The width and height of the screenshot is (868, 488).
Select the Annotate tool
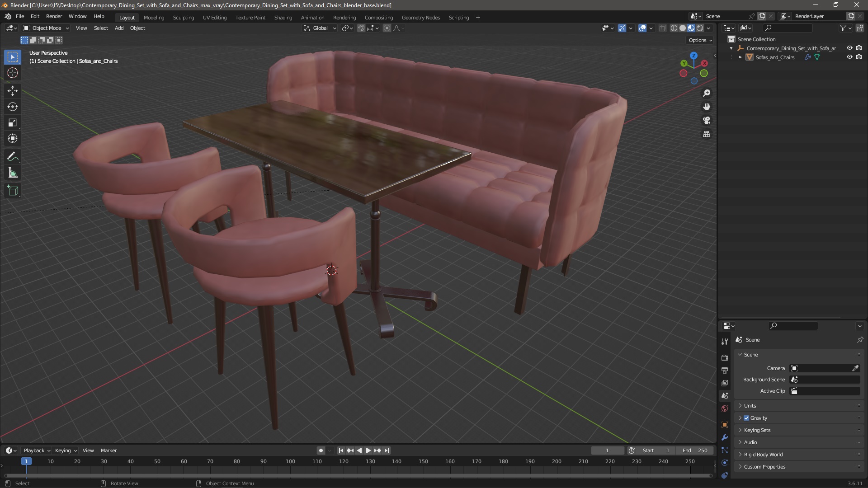click(x=13, y=157)
